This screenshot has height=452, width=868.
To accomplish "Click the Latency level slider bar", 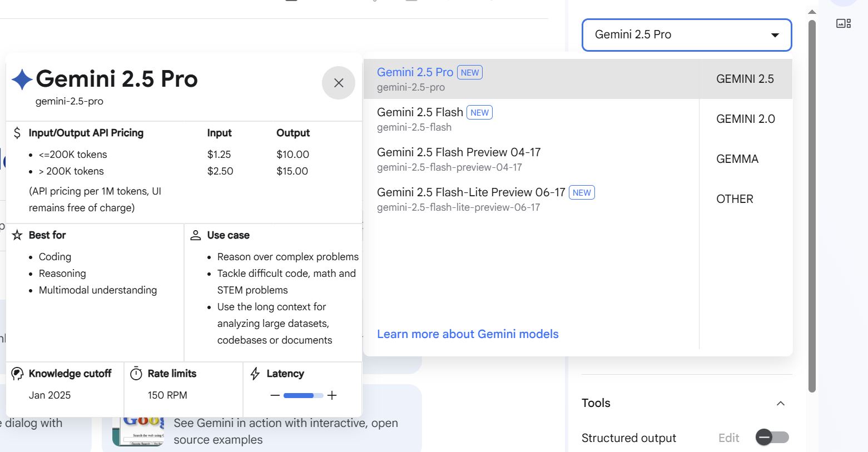I will 303,395.
